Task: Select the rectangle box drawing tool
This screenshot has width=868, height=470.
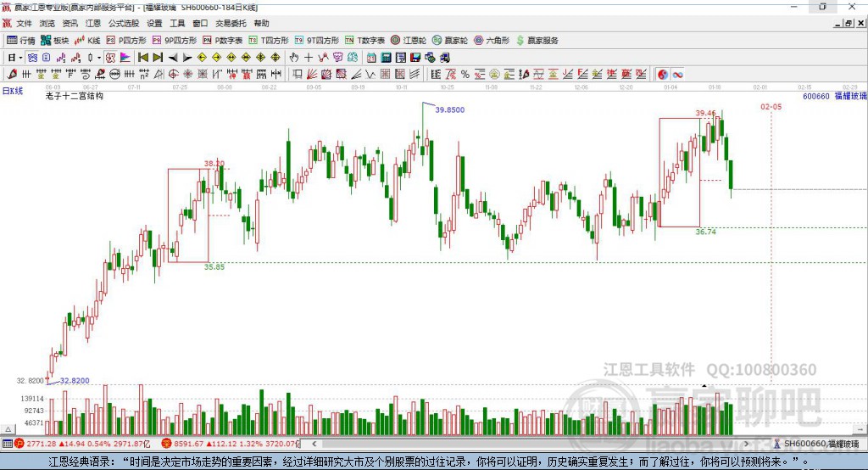Action: click(x=298, y=75)
